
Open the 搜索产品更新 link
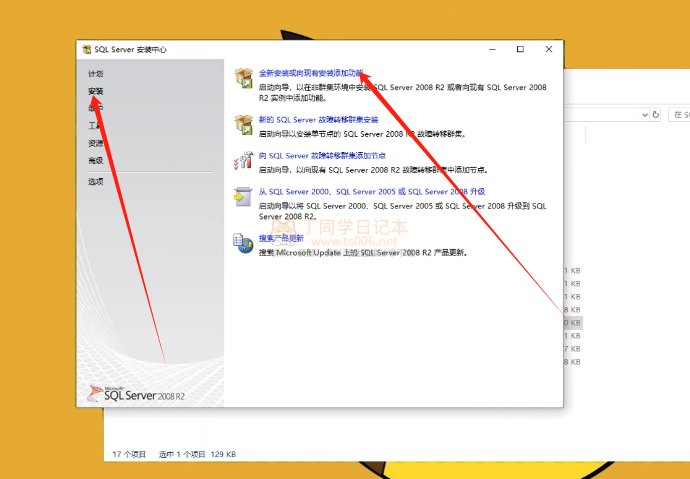pyautogui.click(x=281, y=238)
